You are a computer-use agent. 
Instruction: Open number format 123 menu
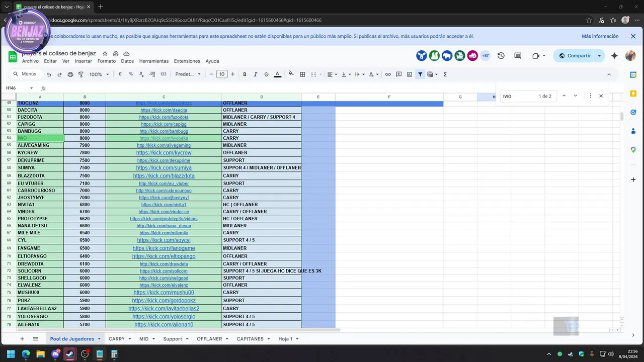coord(163,74)
